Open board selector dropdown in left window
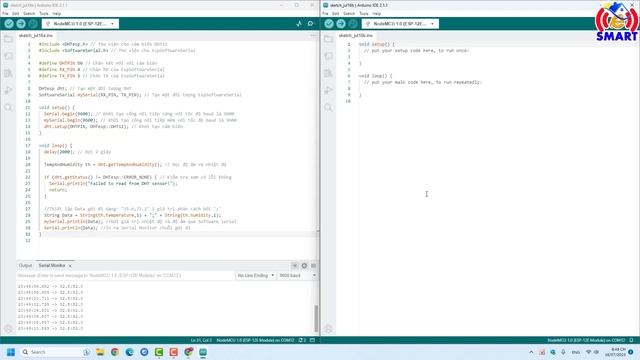The image size is (640, 360). coord(80,24)
